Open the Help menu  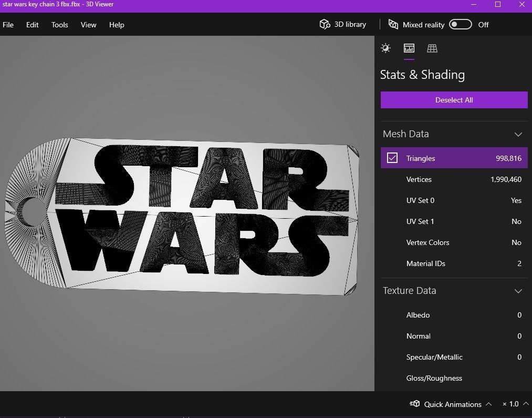117,25
